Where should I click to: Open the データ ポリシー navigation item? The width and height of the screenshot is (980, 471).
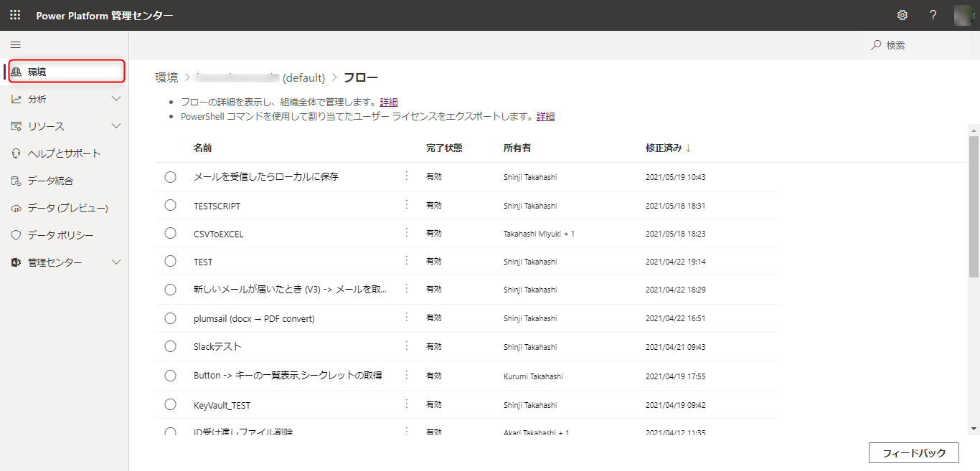pos(65,235)
